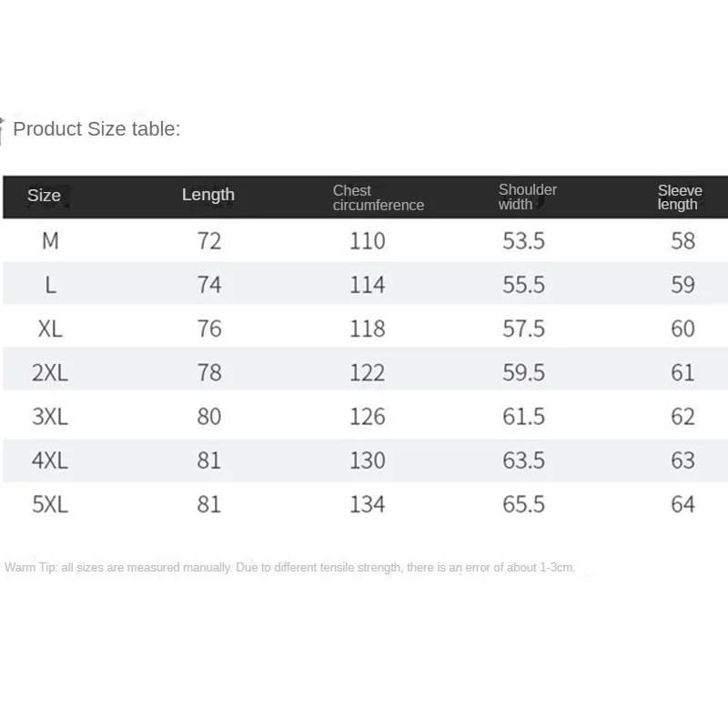Screen dimensions: 728x728
Task: Select the Shoulder width column header
Action: [527, 197]
